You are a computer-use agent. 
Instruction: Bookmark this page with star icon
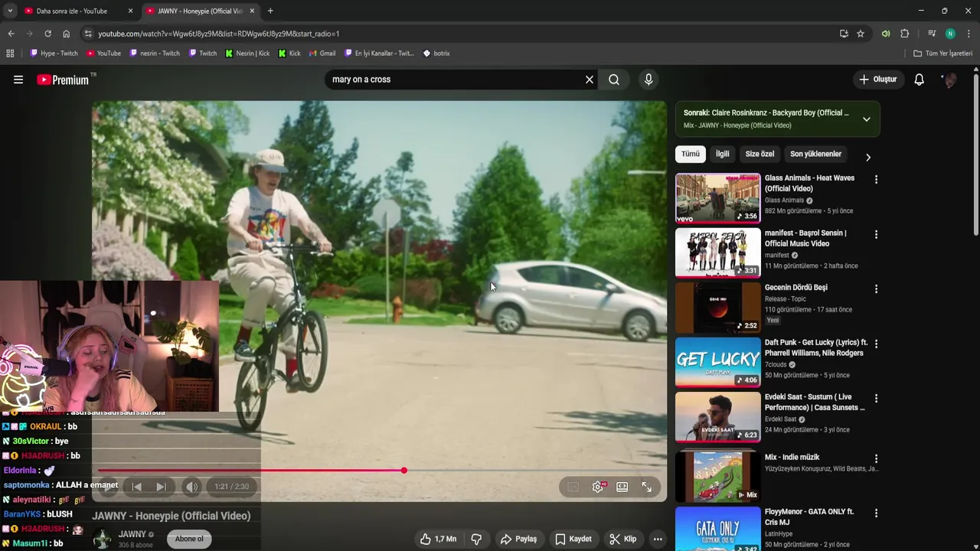pyautogui.click(x=861, y=34)
